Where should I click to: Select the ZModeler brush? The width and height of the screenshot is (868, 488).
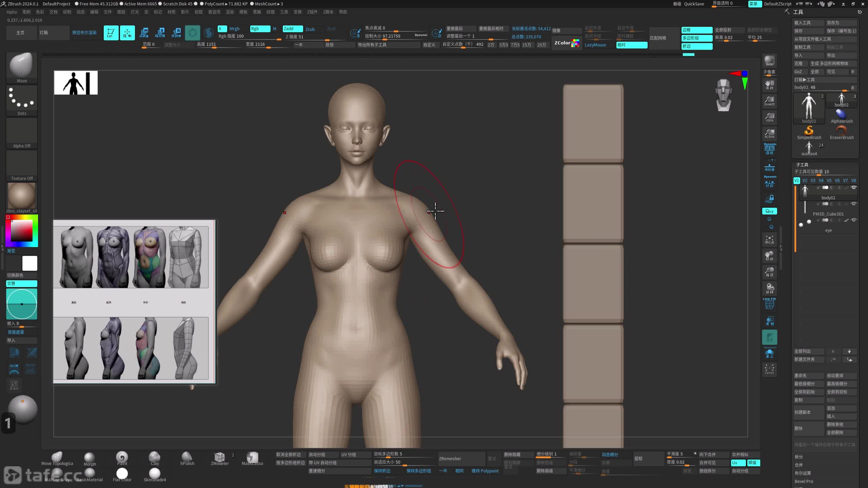tap(220, 459)
